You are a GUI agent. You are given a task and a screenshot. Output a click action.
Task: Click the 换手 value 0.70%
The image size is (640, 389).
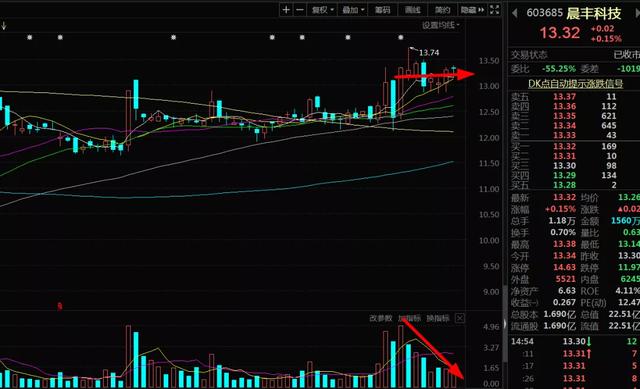click(562, 233)
